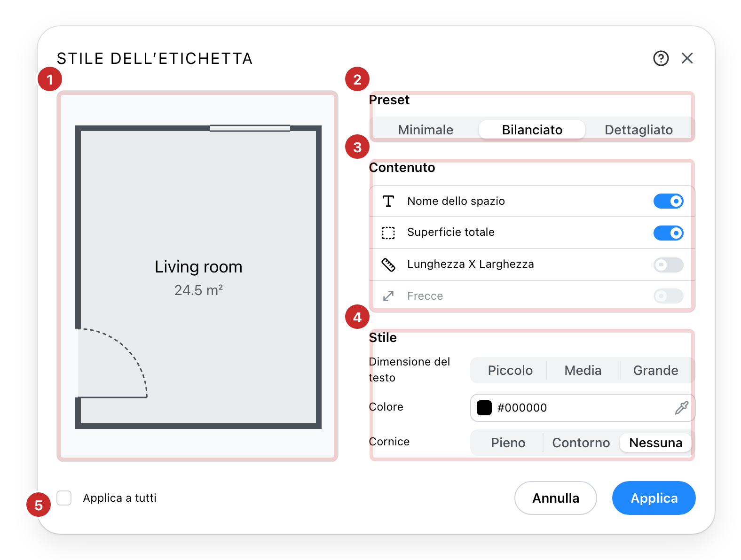Image resolution: width=741 pixels, height=560 pixels.
Task: Click the eyedropper color picker icon
Action: pyautogui.click(x=681, y=407)
